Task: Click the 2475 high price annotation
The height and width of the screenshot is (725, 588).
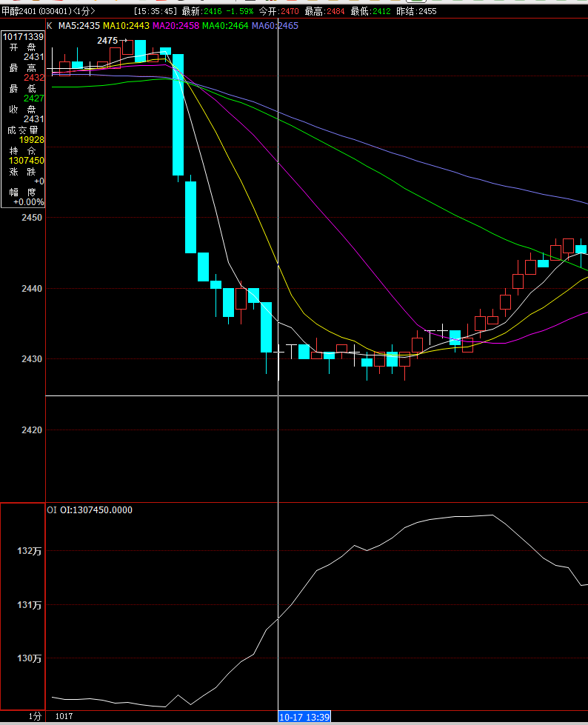Action: click(107, 41)
